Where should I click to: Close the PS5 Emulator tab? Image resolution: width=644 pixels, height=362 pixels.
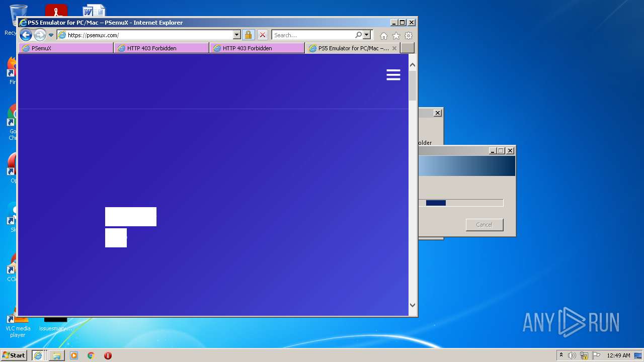(394, 48)
